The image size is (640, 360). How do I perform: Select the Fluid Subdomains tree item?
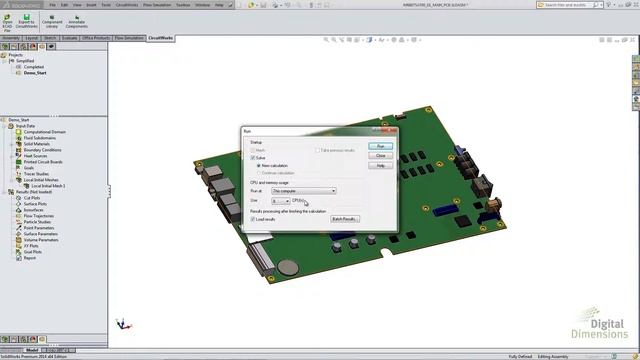coord(40,138)
